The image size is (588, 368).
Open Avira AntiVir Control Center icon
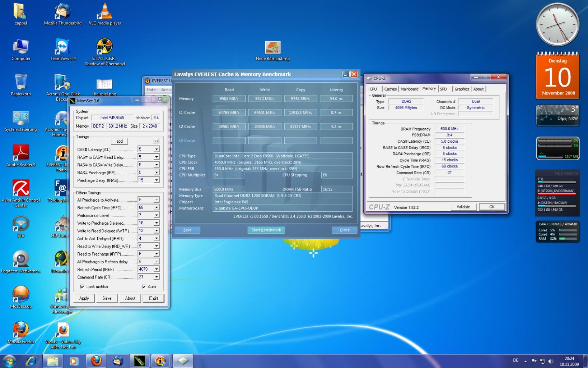21,188
